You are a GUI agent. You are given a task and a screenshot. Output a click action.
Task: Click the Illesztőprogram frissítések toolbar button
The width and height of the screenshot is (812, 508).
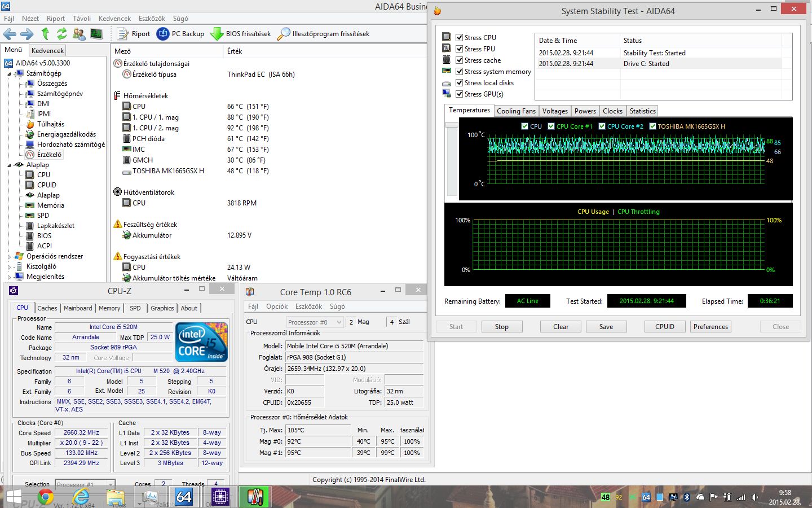point(323,34)
